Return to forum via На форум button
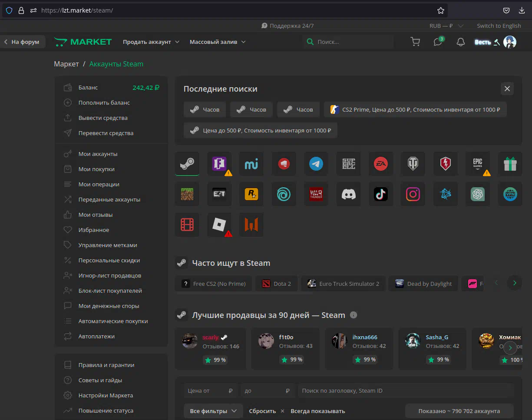This screenshot has width=532, height=420. click(x=22, y=42)
